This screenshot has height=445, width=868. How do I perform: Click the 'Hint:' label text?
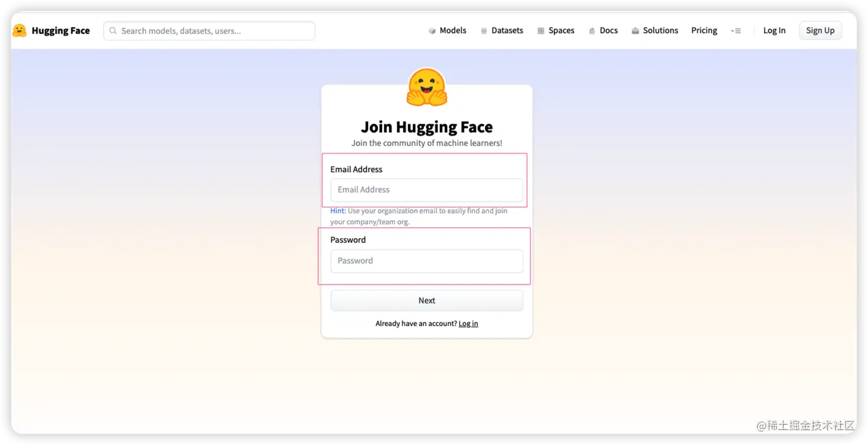pyautogui.click(x=338, y=211)
